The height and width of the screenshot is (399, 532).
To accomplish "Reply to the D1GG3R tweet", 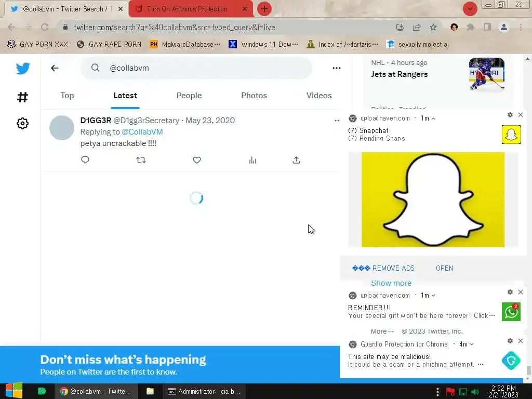I will click(85, 160).
